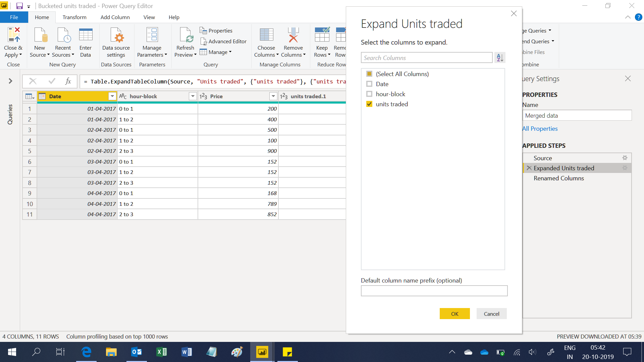The height and width of the screenshot is (362, 644).
Task: Expand the Queries pane chevron
Action: click(x=10, y=81)
